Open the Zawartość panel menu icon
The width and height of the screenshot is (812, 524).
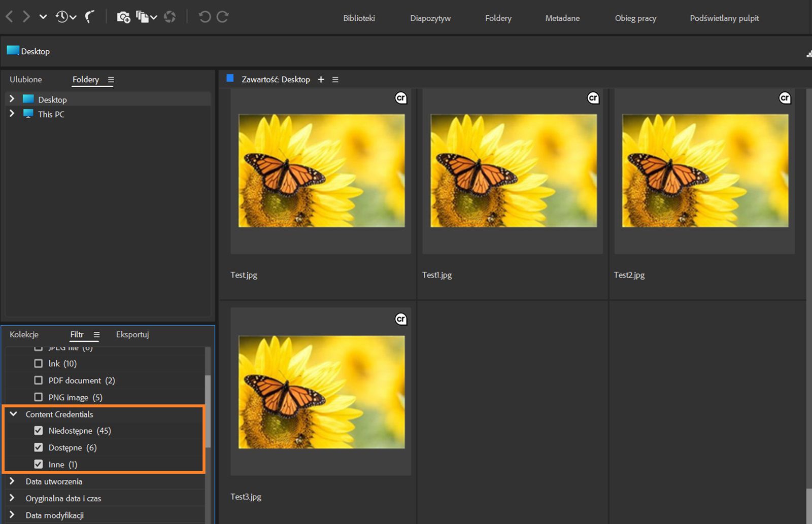click(335, 80)
